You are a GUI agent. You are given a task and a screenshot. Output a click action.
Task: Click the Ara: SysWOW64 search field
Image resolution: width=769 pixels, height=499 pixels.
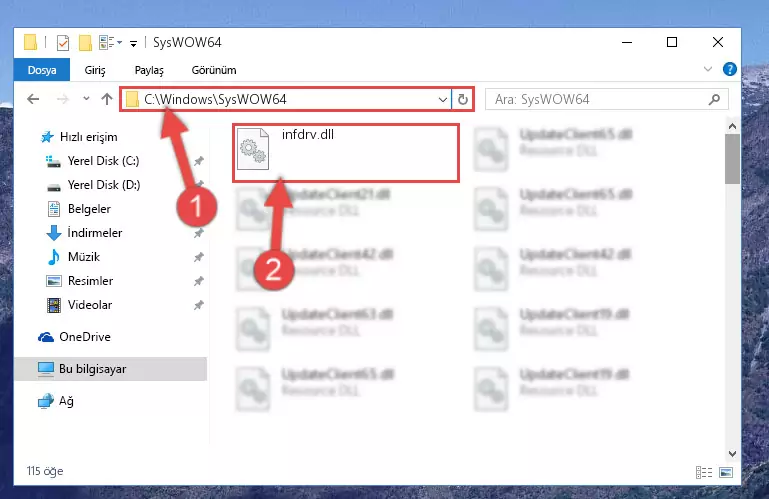click(606, 100)
